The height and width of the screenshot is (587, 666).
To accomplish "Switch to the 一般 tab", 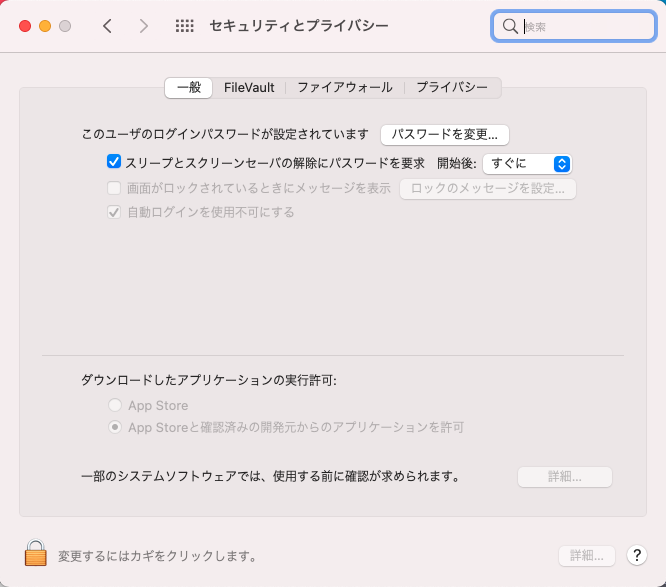I will point(189,87).
